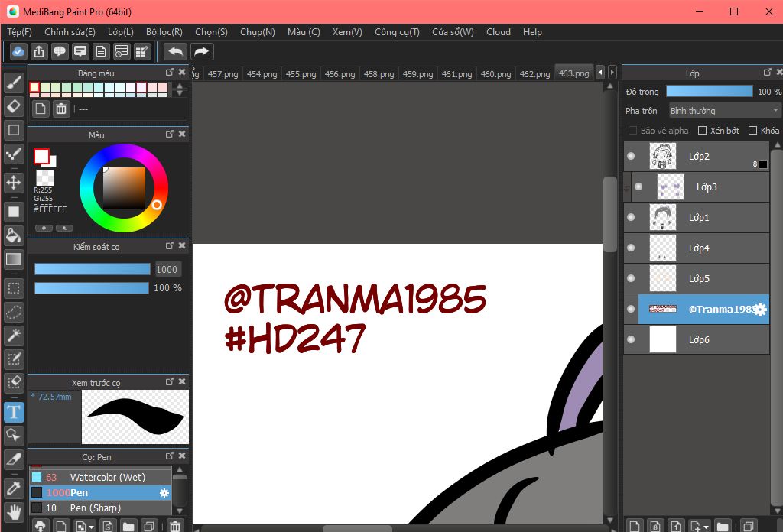This screenshot has width=783, height=532.
Task: Close the Cọ: Pen brush panel
Action: (x=182, y=456)
